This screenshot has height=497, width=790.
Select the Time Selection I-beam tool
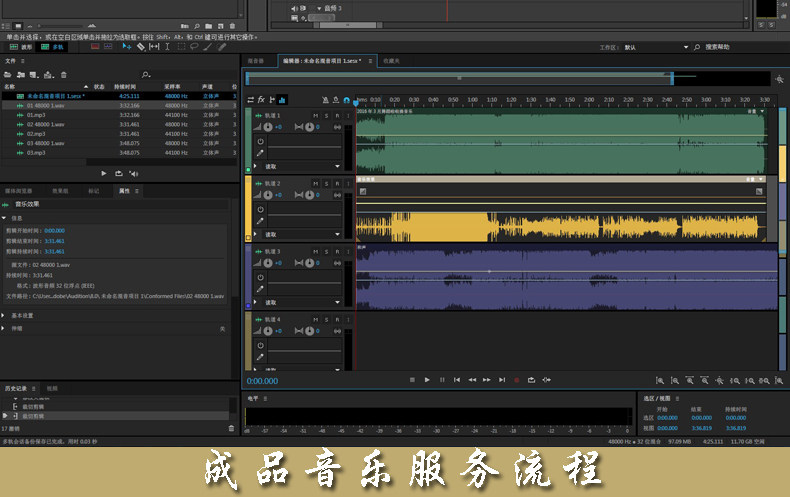[x=167, y=46]
